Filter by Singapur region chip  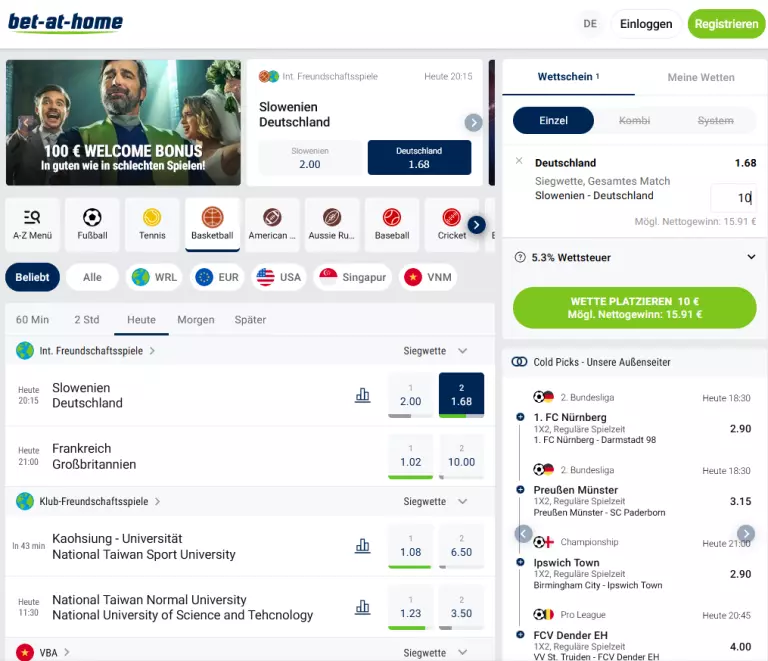tap(353, 277)
